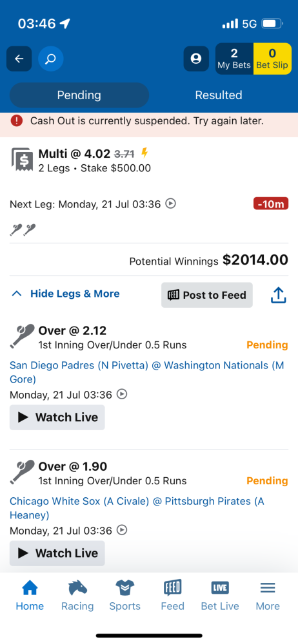Click the Post to Feed button

click(x=206, y=295)
